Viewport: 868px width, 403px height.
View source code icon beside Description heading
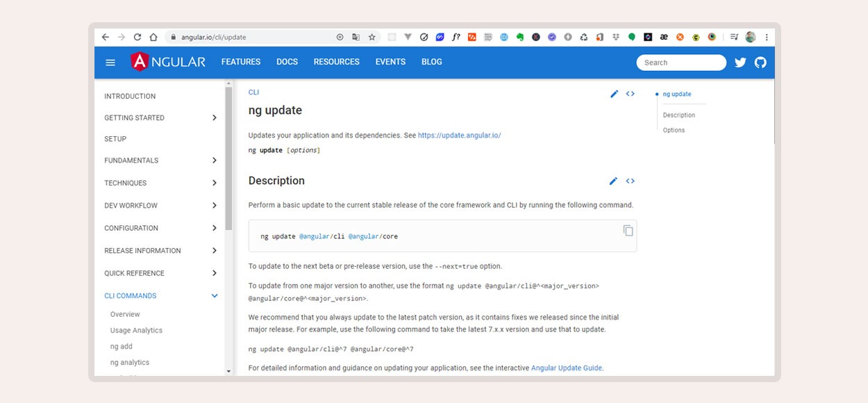pos(631,181)
